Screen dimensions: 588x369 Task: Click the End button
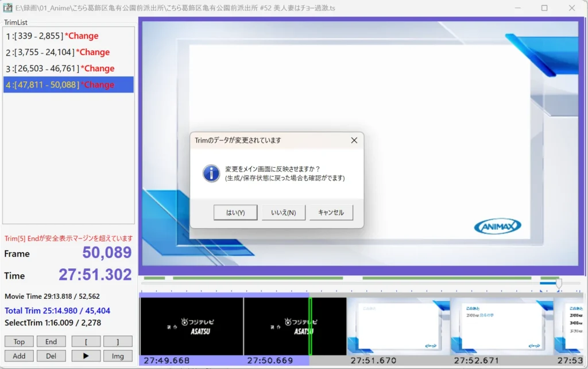click(x=51, y=341)
